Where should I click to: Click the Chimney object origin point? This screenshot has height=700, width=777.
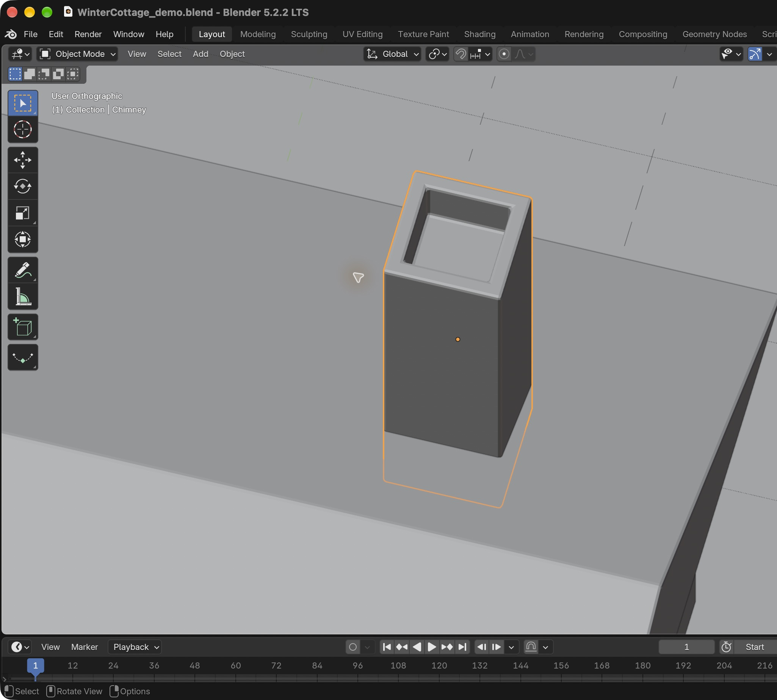[457, 339]
